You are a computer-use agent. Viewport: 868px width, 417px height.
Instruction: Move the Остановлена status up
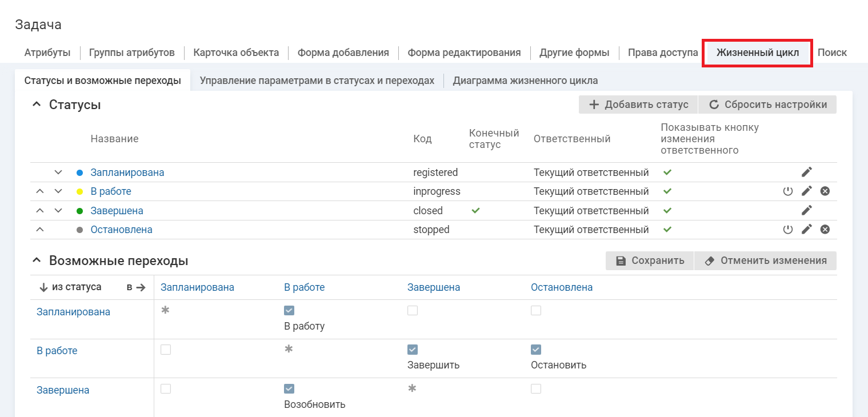coord(39,230)
